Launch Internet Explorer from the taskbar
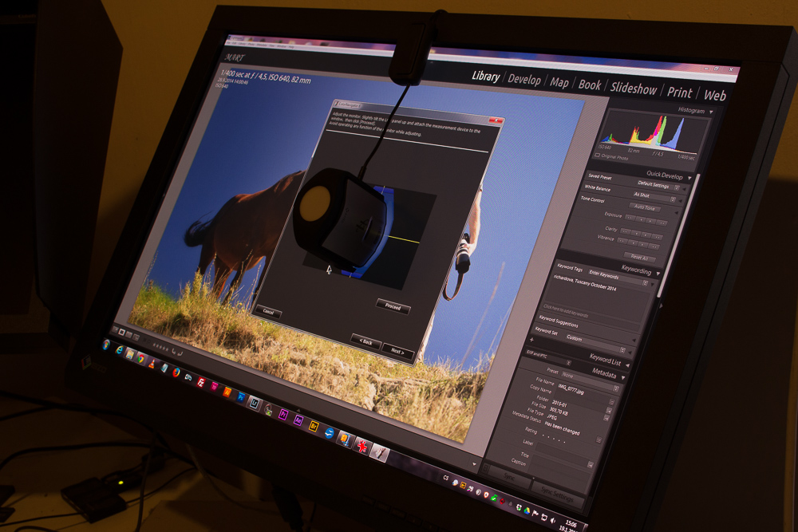Viewport: 798px width, 532px height. [x=119, y=350]
